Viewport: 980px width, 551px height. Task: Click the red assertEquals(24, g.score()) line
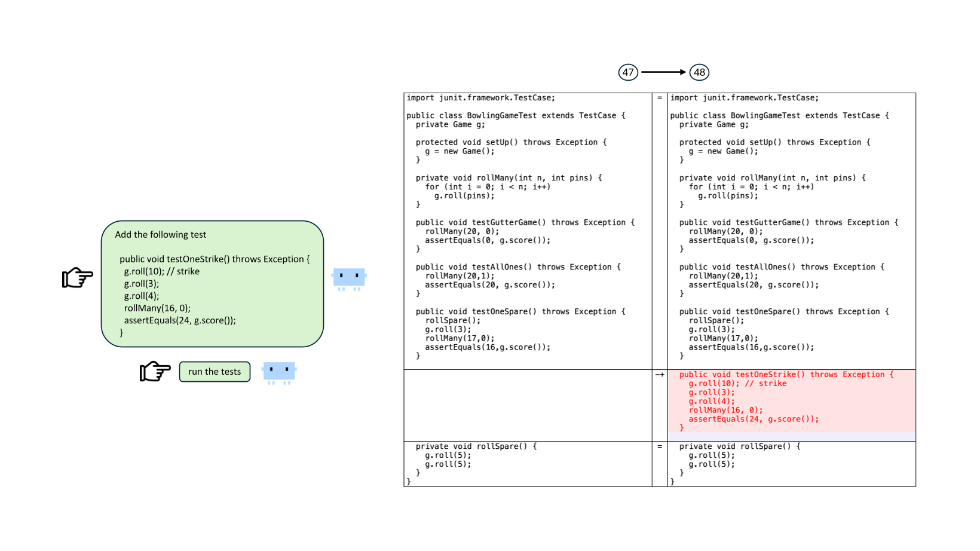[754, 419]
